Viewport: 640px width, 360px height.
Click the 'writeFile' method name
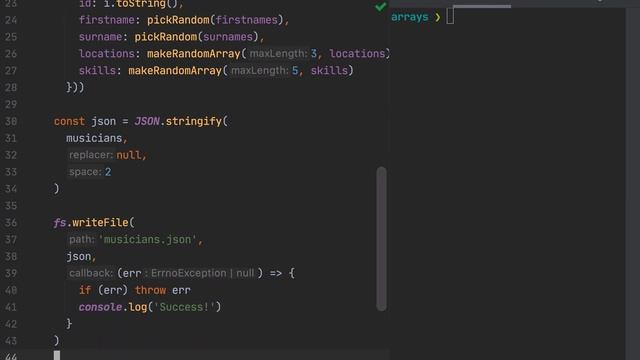(x=100, y=222)
